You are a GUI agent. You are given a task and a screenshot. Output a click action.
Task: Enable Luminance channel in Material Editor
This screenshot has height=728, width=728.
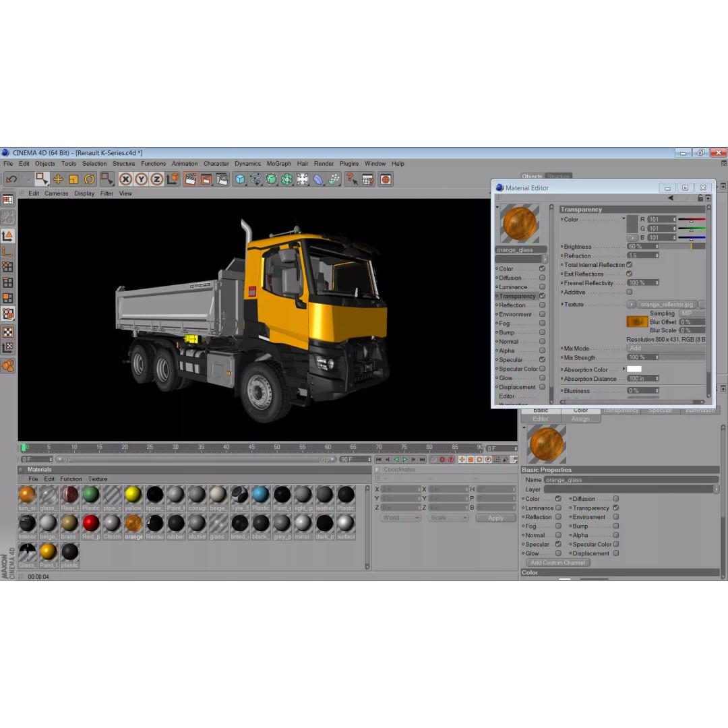click(542, 287)
